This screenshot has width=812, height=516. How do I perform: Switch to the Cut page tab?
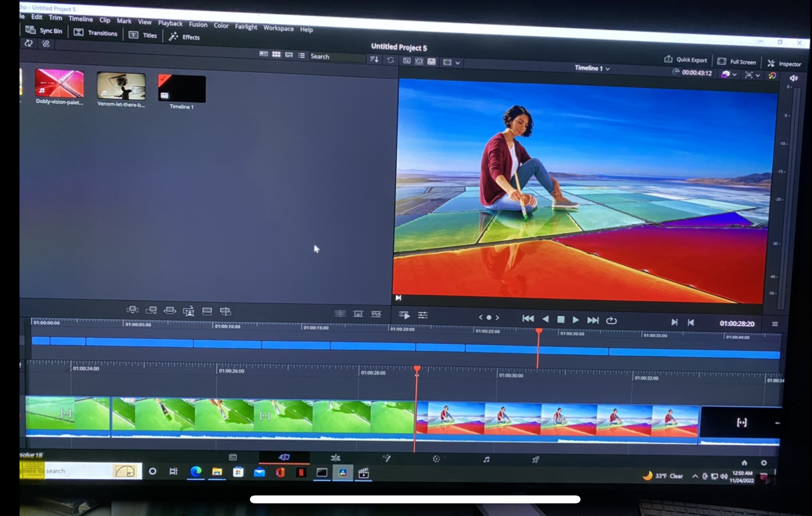point(284,457)
